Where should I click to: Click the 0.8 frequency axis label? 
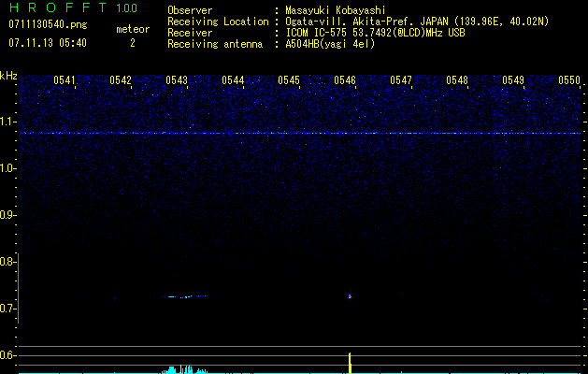(7, 262)
